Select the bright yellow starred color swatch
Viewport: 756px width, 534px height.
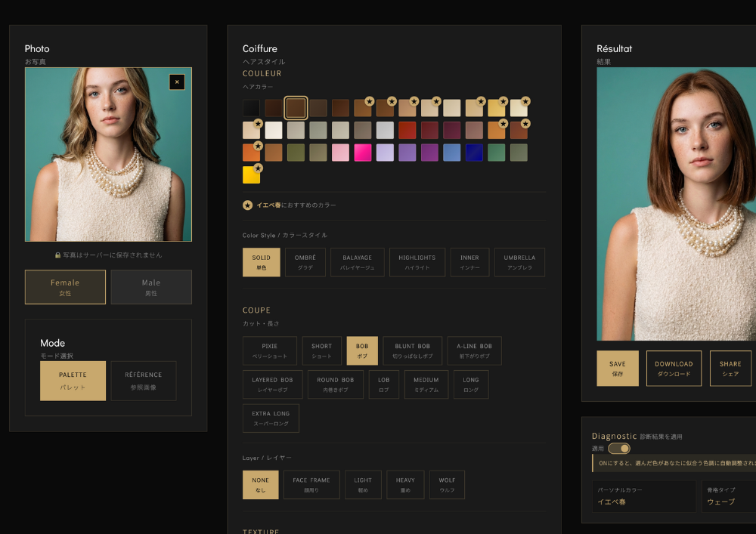[251, 175]
